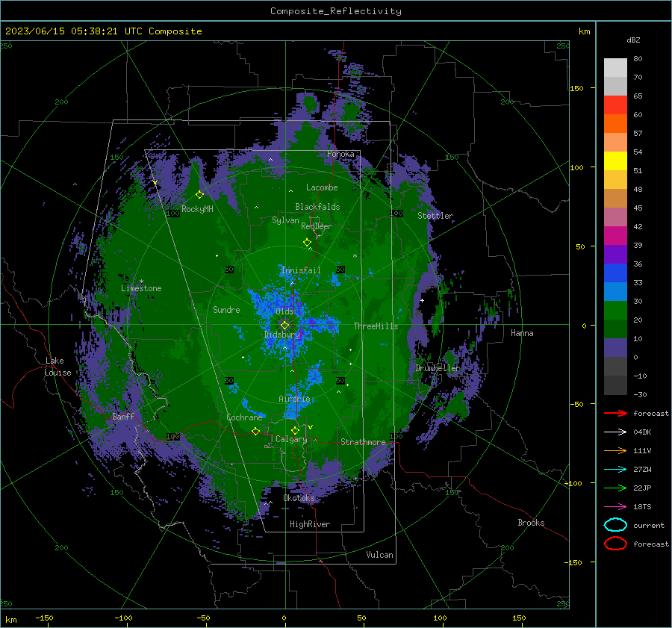Click the Okotoks city label

[x=299, y=498]
